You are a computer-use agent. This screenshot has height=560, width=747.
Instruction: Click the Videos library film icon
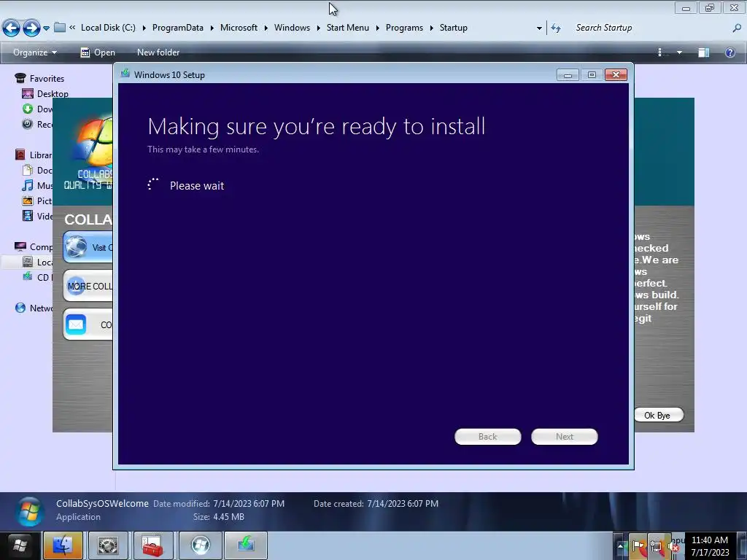(28, 216)
